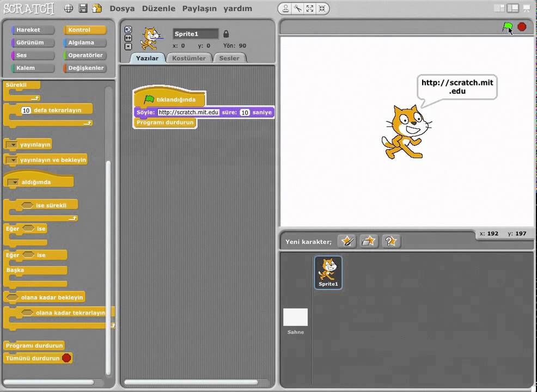Switch to the Kostümler tab
The height and width of the screenshot is (392, 537).
point(188,58)
